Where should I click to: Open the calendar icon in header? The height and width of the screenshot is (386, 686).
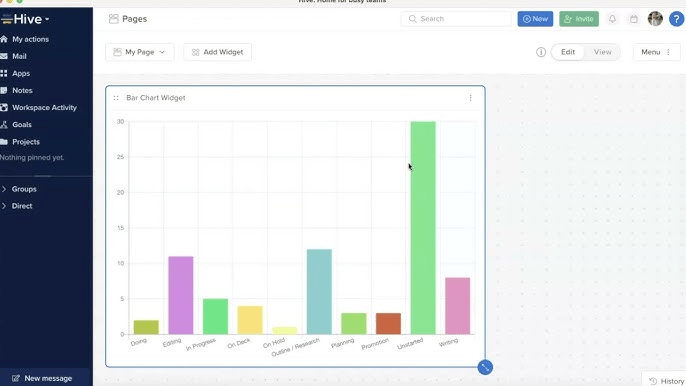[634, 19]
